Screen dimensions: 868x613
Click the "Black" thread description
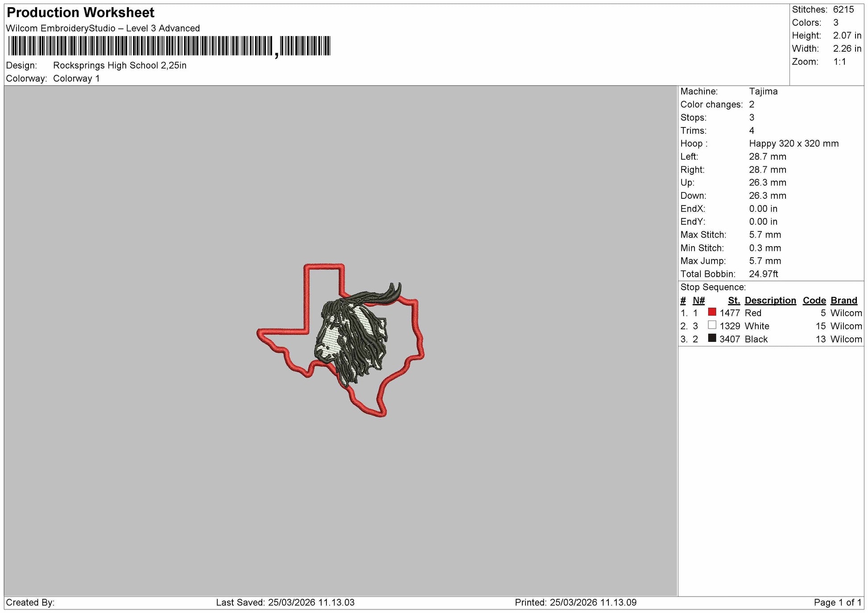pyautogui.click(x=756, y=339)
